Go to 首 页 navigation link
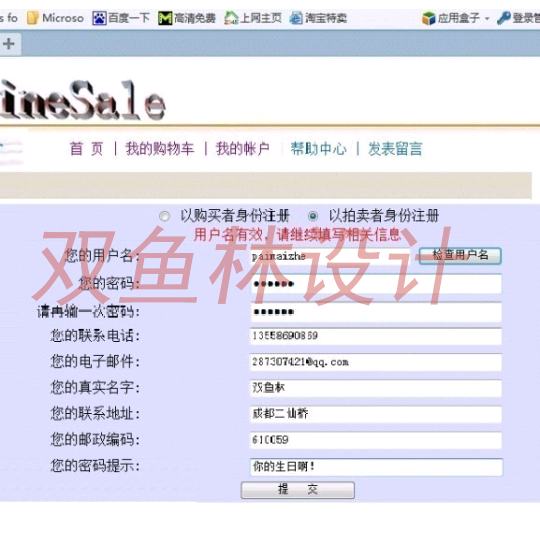The width and height of the screenshot is (540, 540). pos(86,149)
